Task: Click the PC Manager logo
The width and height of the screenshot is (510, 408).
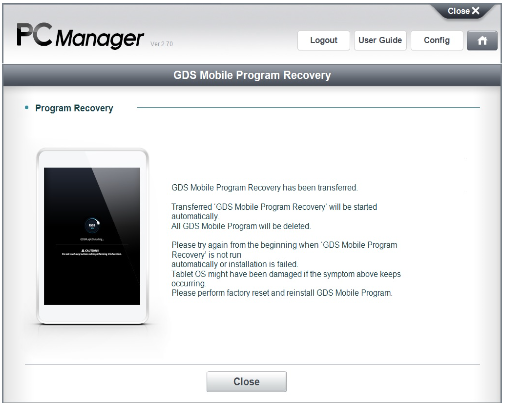Action: click(x=80, y=36)
